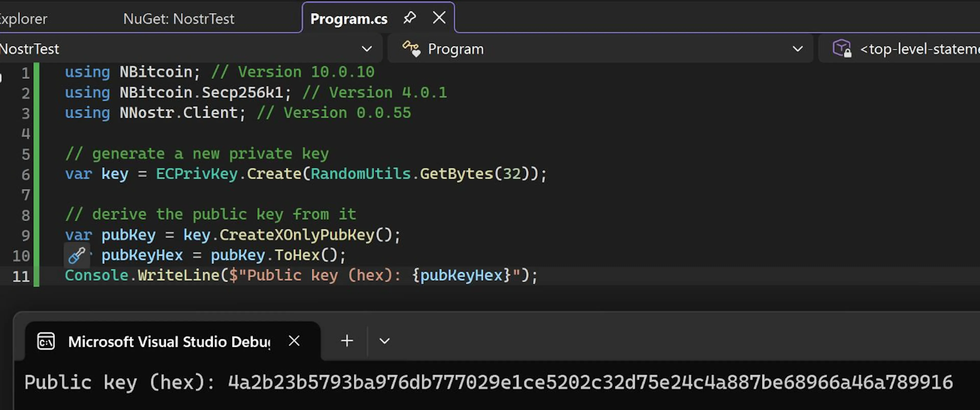Click line number 11 in gutter
Viewport: 980px width, 410px height.
click(21, 276)
